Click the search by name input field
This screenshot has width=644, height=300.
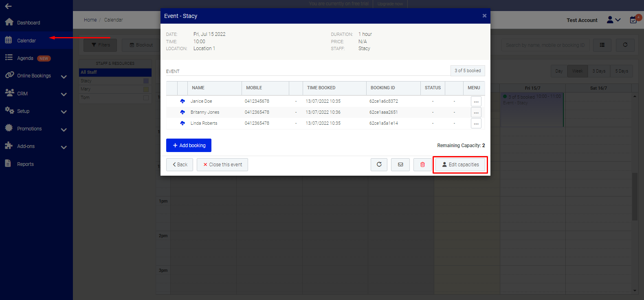(x=545, y=45)
